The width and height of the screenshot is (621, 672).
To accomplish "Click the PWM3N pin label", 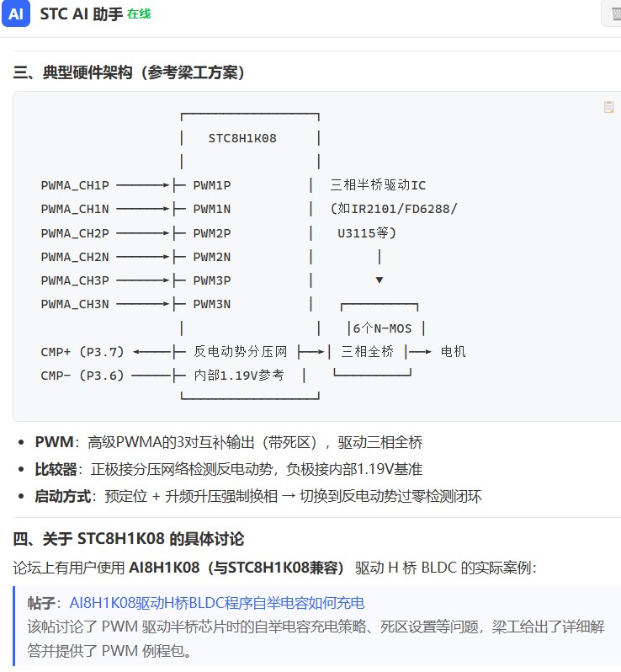I will (x=211, y=304).
